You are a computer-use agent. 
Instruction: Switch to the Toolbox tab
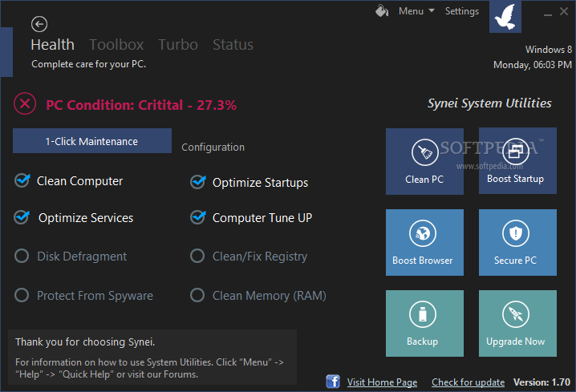116,45
